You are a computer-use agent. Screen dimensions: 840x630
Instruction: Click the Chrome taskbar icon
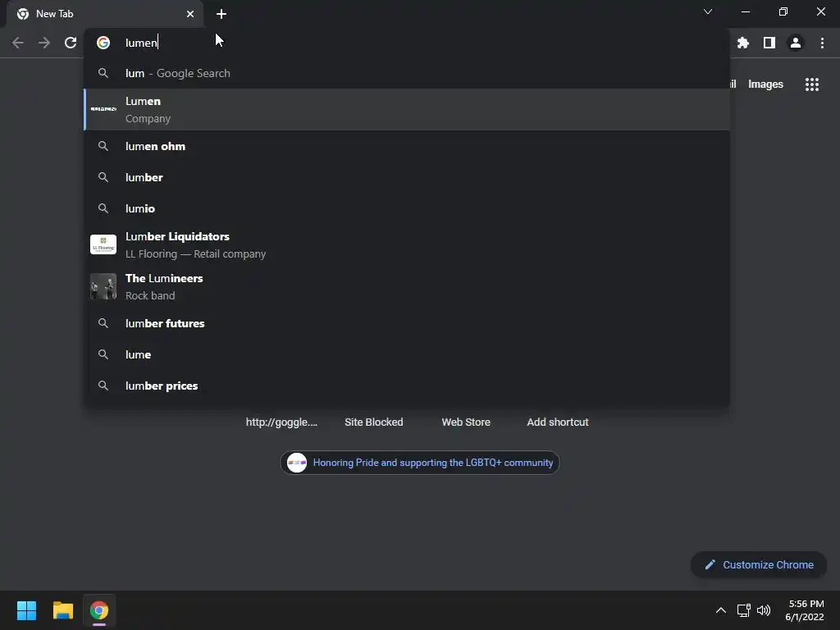coord(99,610)
